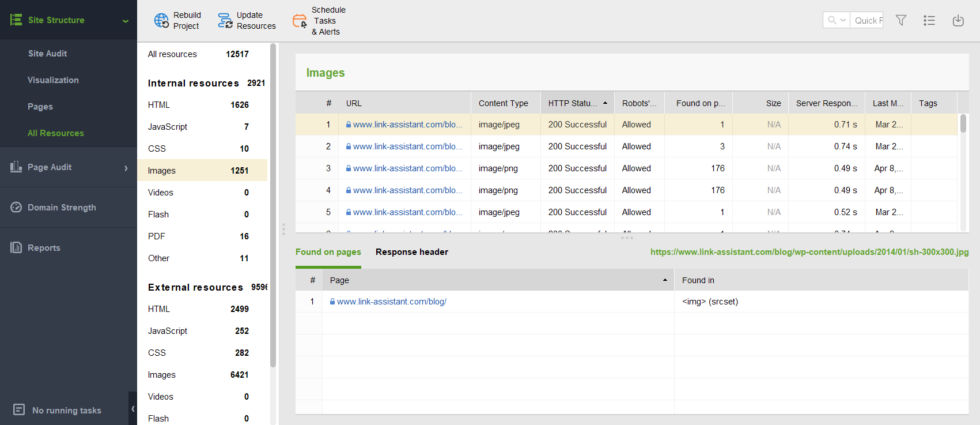
Task: Open the workspace list view icon
Action: pyautogui.click(x=929, y=20)
